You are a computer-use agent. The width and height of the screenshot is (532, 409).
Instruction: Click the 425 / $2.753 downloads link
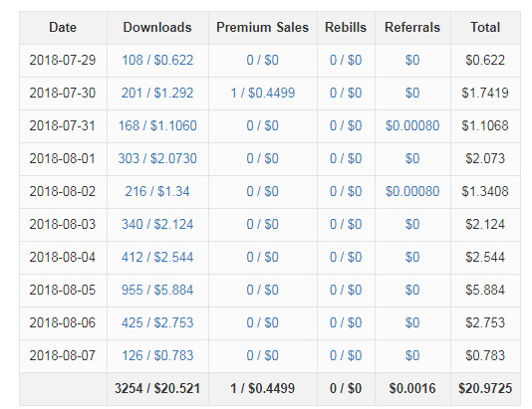point(157,322)
